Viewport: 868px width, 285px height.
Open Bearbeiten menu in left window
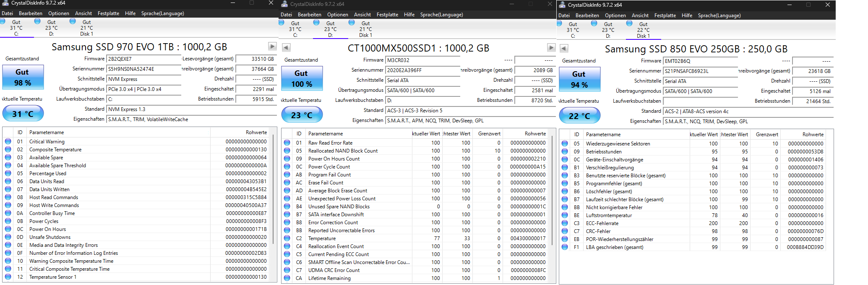[30, 13]
